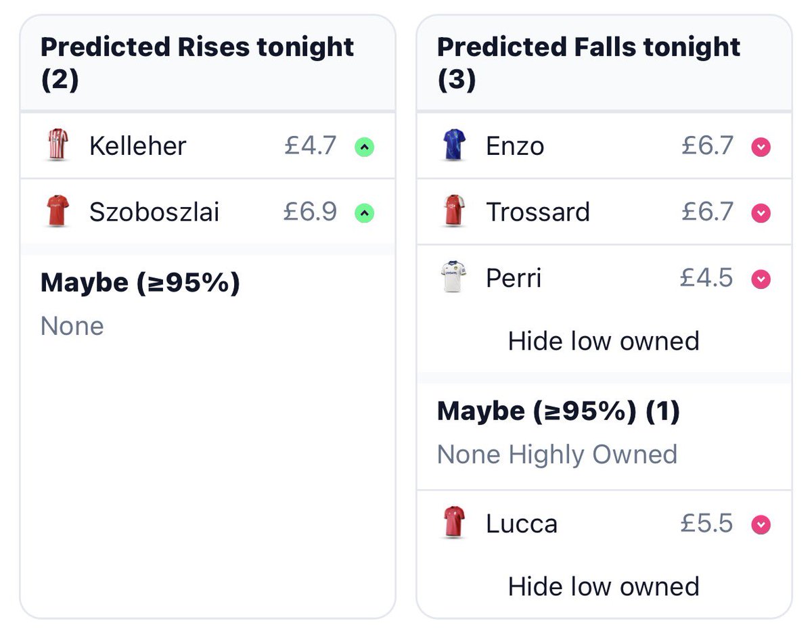Click pink fall arrow beside Trossard
The width and height of the screenshot is (812, 644).
tap(761, 213)
